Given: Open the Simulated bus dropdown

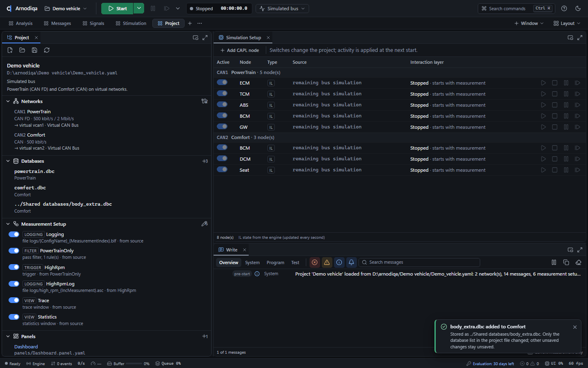Looking at the screenshot, I should tap(282, 9).
